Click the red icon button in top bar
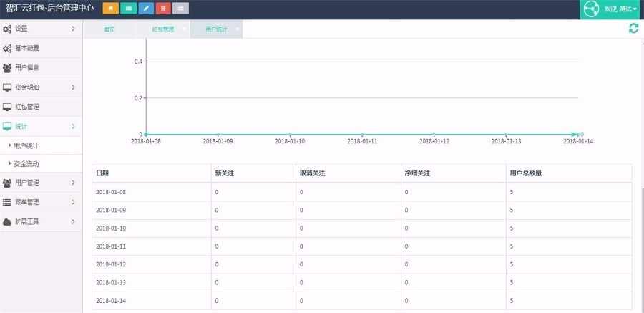The image size is (644, 313). tap(163, 8)
